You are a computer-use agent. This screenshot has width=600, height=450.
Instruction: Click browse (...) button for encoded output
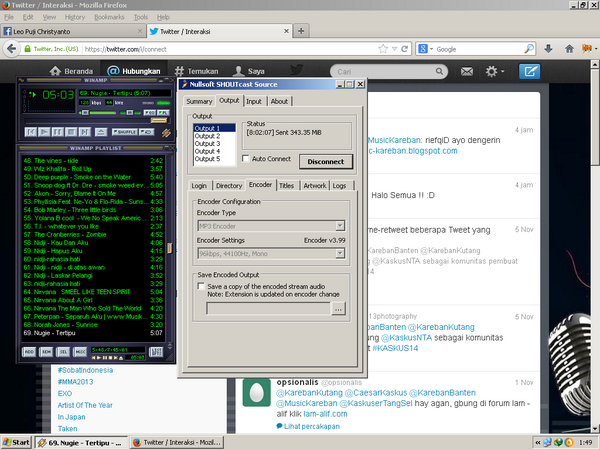tap(338, 308)
